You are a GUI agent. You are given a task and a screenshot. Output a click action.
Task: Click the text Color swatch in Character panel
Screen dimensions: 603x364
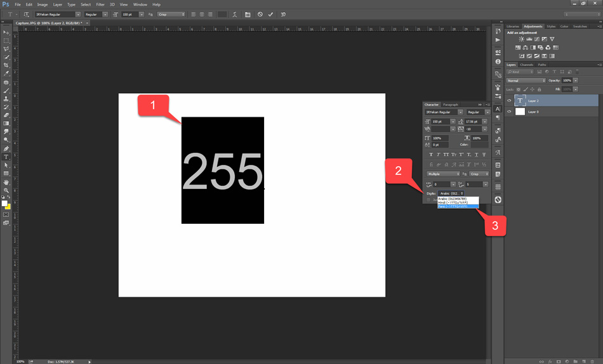pyautogui.click(x=479, y=145)
